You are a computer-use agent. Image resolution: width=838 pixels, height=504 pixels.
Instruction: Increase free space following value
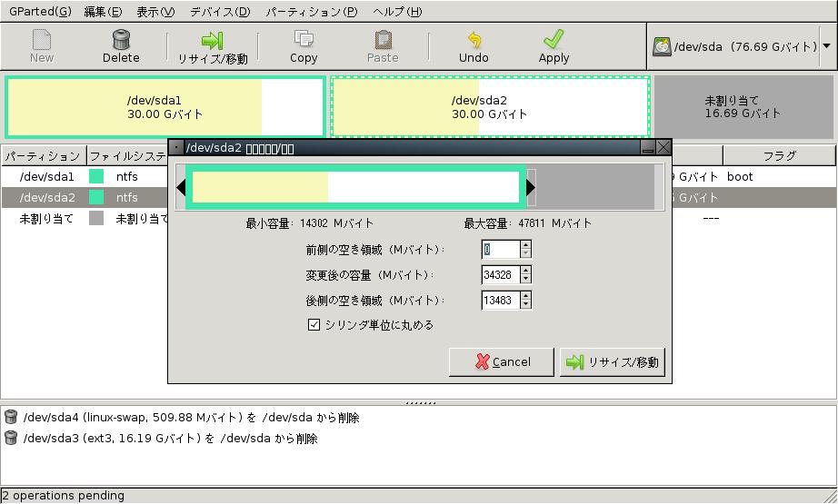pos(526,296)
